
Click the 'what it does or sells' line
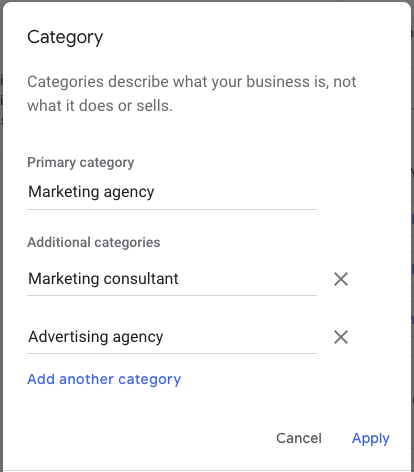100,106
